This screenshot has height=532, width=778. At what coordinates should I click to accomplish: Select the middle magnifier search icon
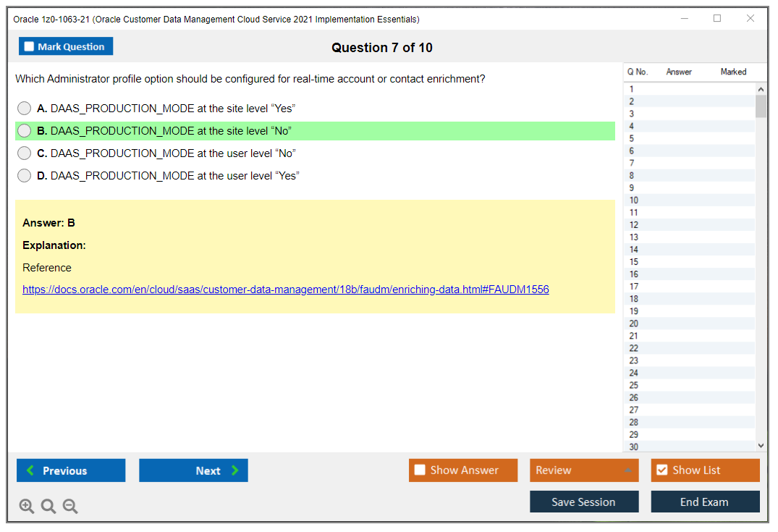48,506
